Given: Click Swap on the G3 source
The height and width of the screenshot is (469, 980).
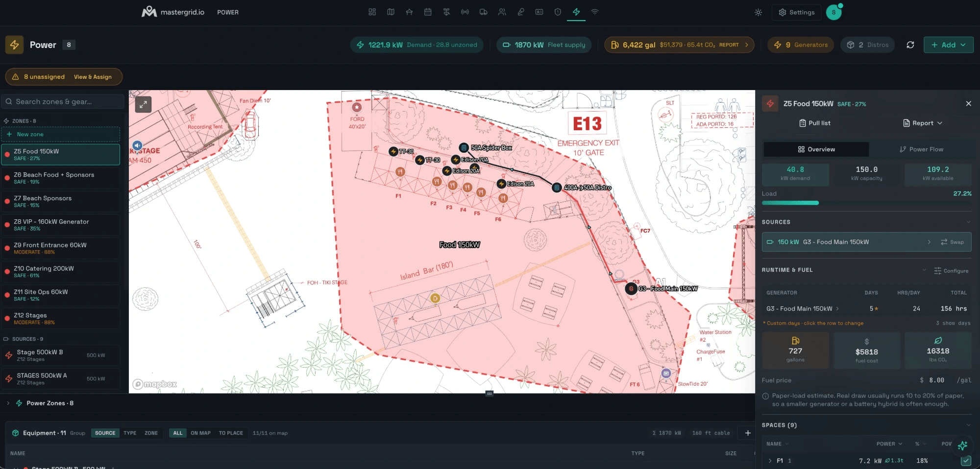Looking at the screenshot, I should (952, 242).
